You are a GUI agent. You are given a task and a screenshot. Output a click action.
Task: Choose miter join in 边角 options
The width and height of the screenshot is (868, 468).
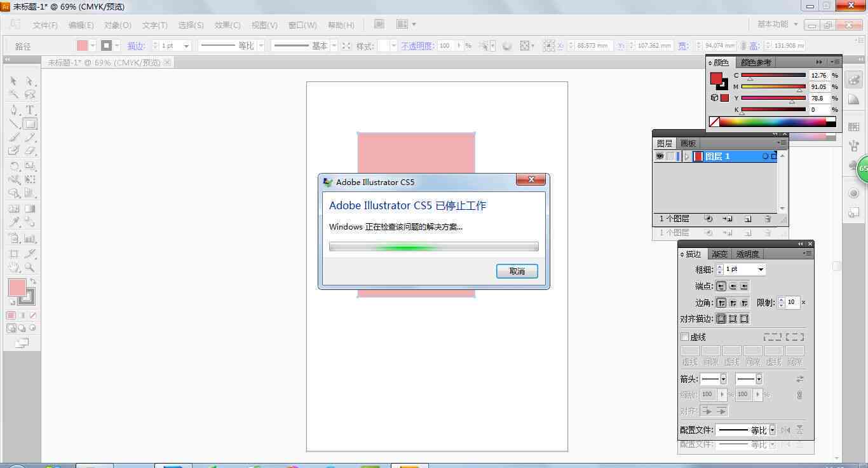pos(721,303)
